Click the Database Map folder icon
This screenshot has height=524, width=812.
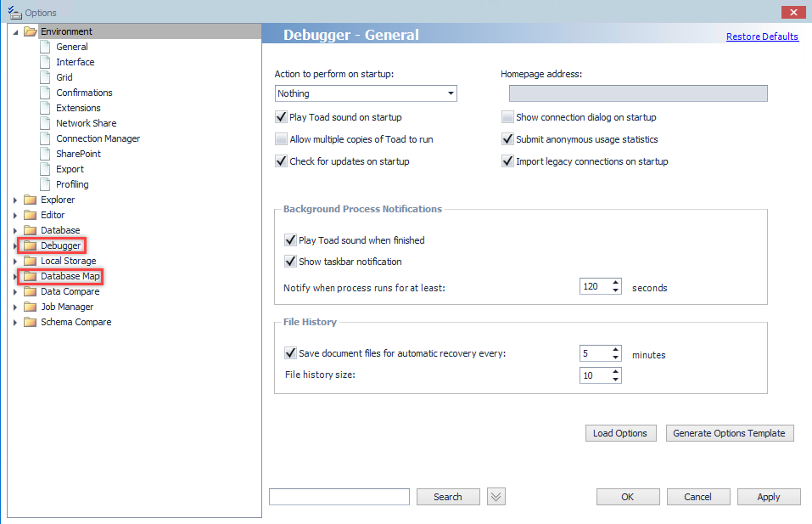tap(31, 276)
